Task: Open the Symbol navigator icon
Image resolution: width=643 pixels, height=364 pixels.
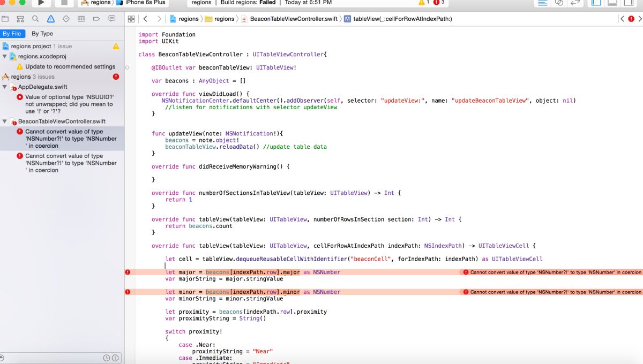Action: pos(20,19)
